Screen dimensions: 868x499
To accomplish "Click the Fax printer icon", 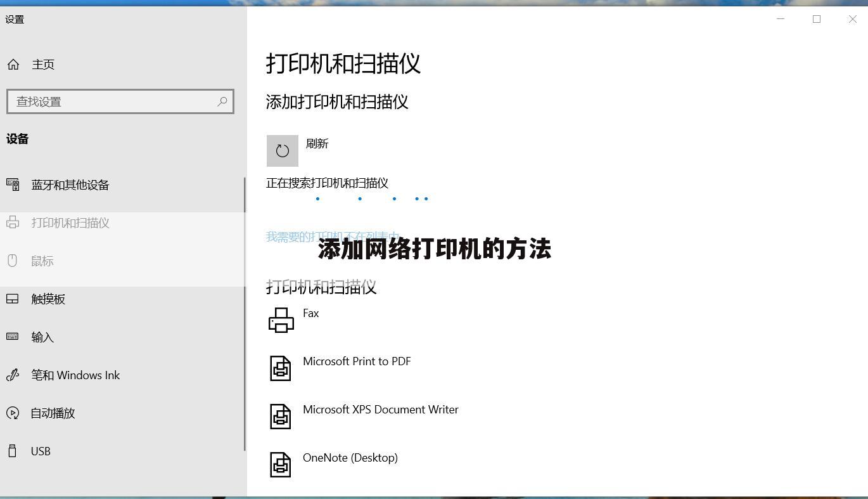I will pos(281,320).
